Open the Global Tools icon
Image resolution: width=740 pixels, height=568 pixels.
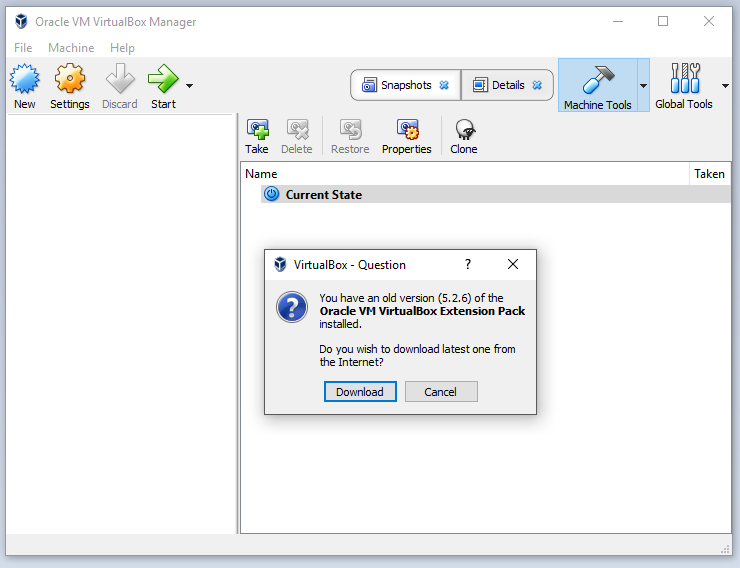pyautogui.click(x=685, y=79)
